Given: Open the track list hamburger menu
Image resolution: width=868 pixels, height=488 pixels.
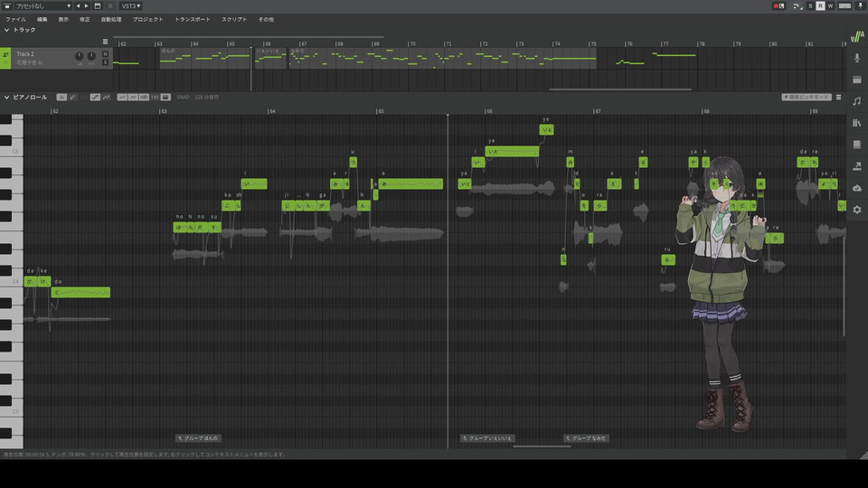Looking at the screenshot, I should coord(105,42).
